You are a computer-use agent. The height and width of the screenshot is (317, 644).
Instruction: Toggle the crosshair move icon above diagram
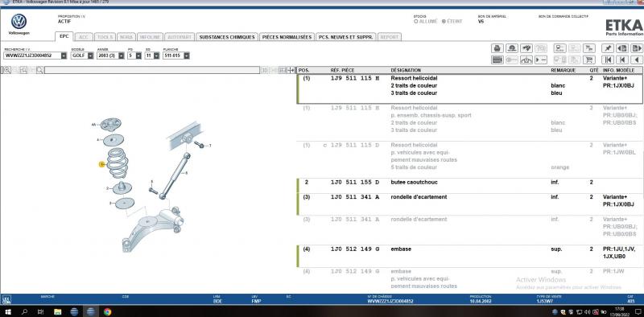pyautogui.click(x=291, y=70)
